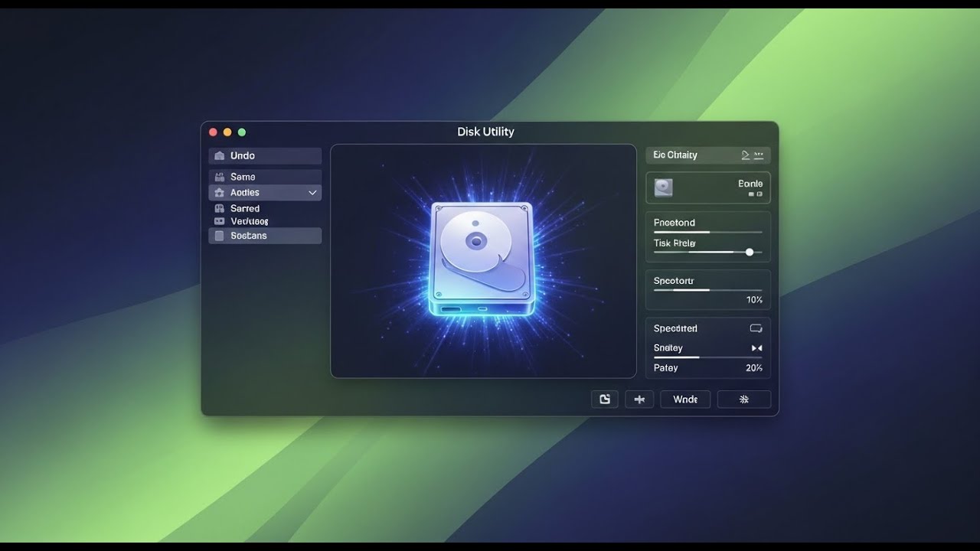Click the Snatey slider bar
The image size is (980, 551).
[x=708, y=357]
